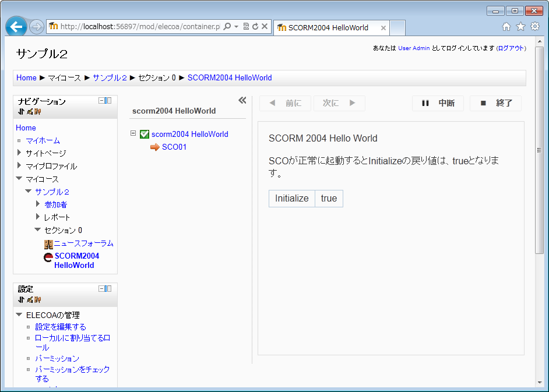Expand the サイトページ navigation node
This screenshot has height=392, width=549.
(x=19, y=153)
